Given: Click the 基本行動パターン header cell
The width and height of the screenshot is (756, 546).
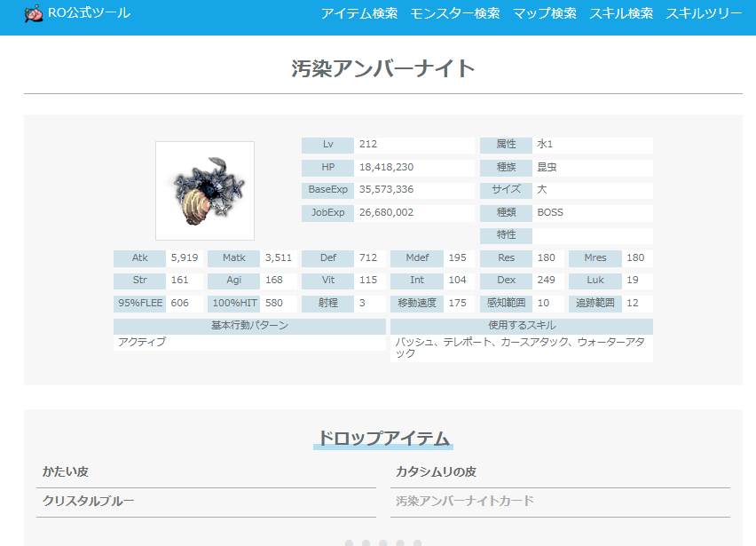Looking at the screenshot, I should [249, 326].
